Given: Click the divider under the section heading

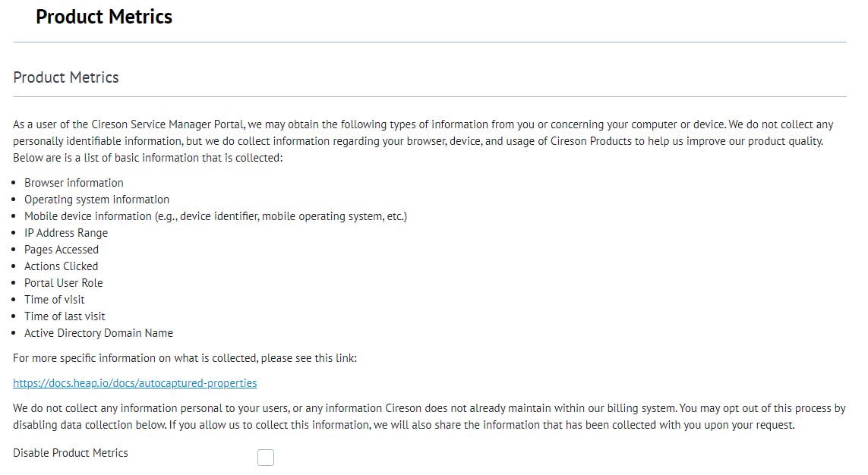Looking at the screenshot, I should [x=430, y=96].
